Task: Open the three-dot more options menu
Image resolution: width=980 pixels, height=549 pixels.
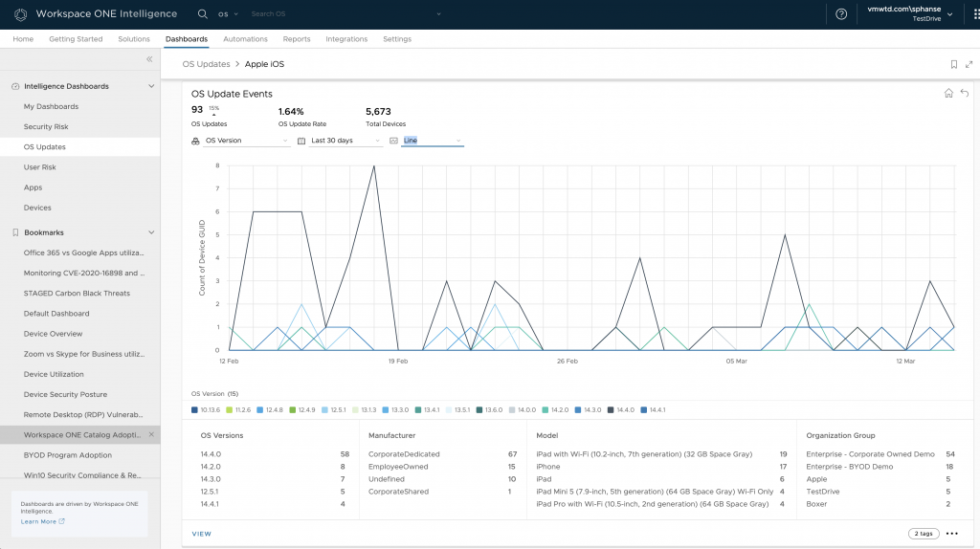Action: pyautogui.click(x=951, y=534)
